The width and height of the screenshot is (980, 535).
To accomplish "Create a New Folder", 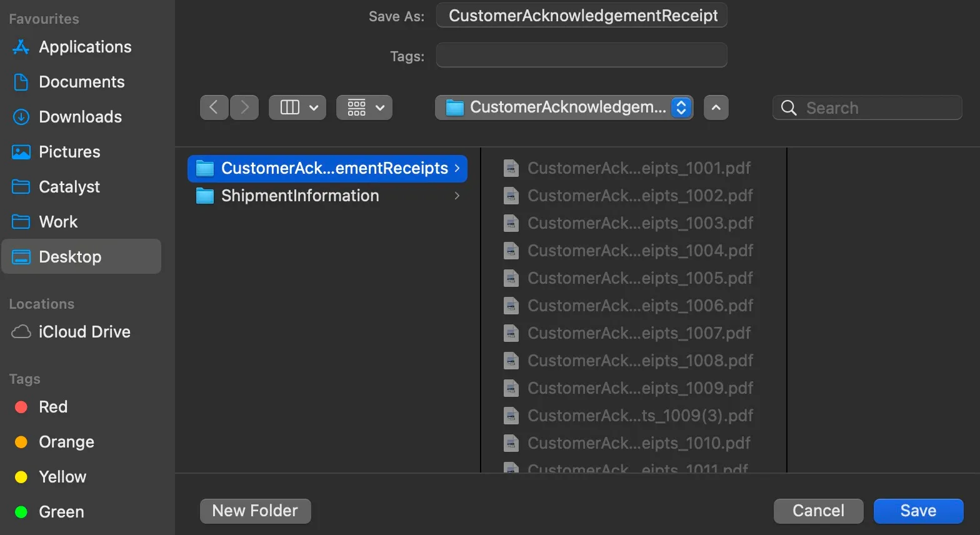I will pyautogui.click(x=256, y=511).
